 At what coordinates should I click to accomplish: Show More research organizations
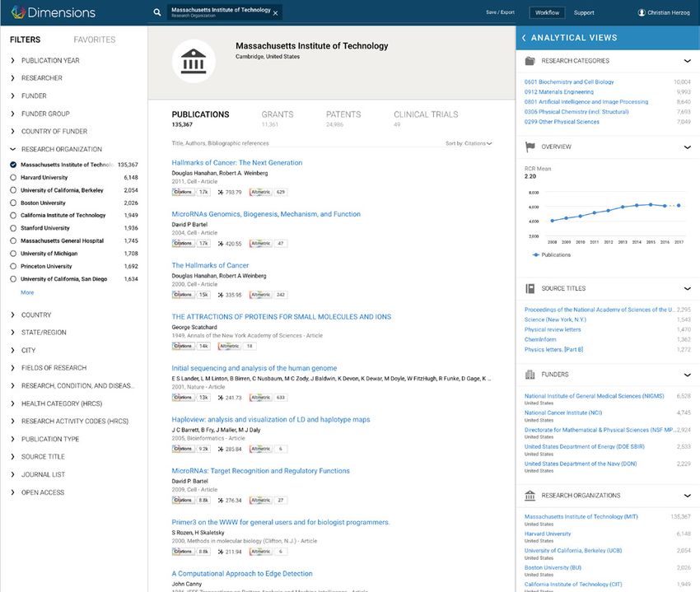click(27, 292)
